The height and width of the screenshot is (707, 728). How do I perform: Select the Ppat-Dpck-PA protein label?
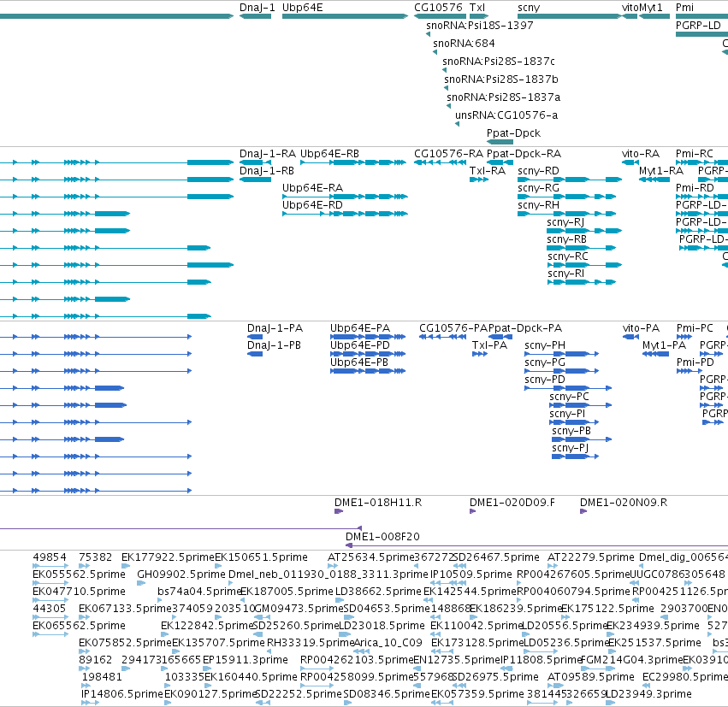pos(525,328)
